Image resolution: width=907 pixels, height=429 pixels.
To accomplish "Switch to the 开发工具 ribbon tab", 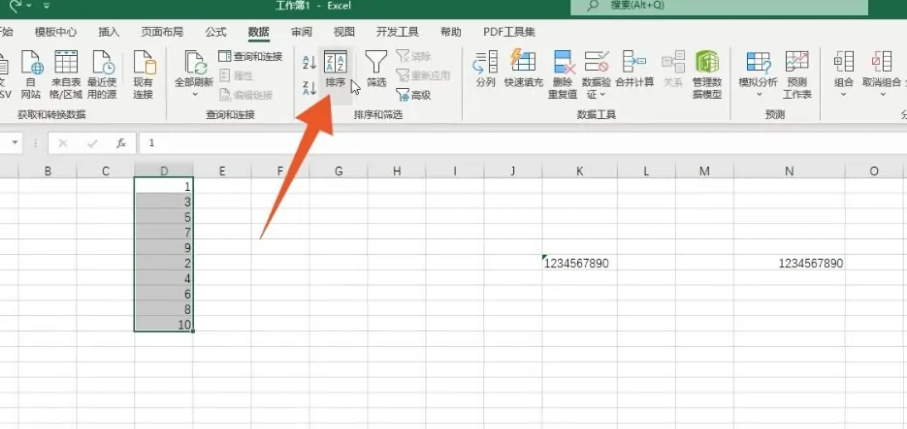I will pos(397,32).
